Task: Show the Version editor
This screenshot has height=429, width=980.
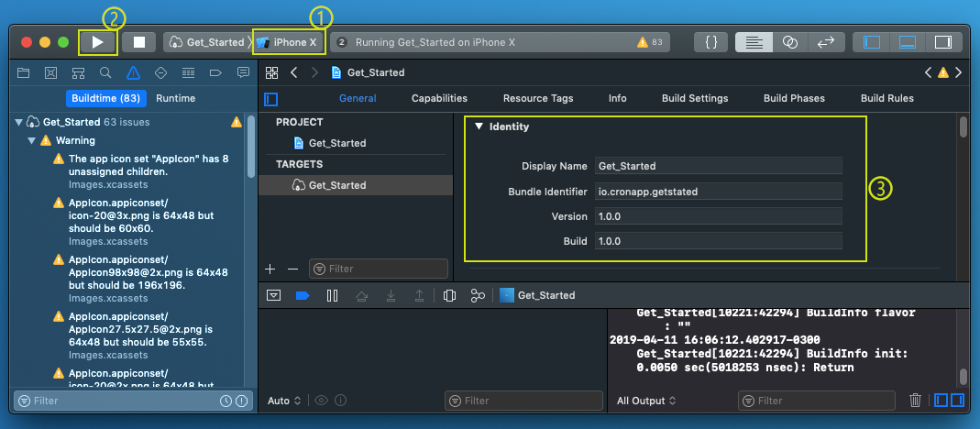Action: click(x=826, y=42)
